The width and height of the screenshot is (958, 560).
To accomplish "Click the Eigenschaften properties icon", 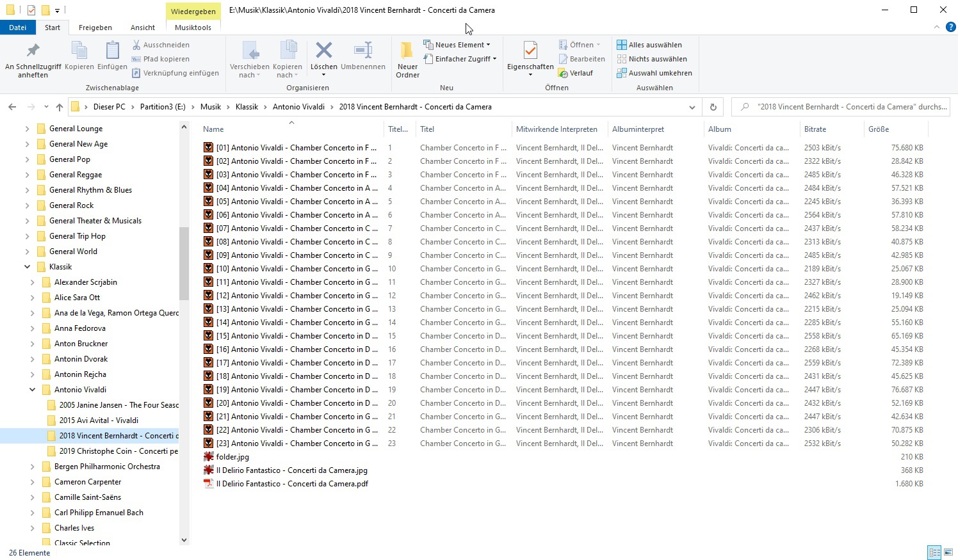I will (x=530, y=51).
